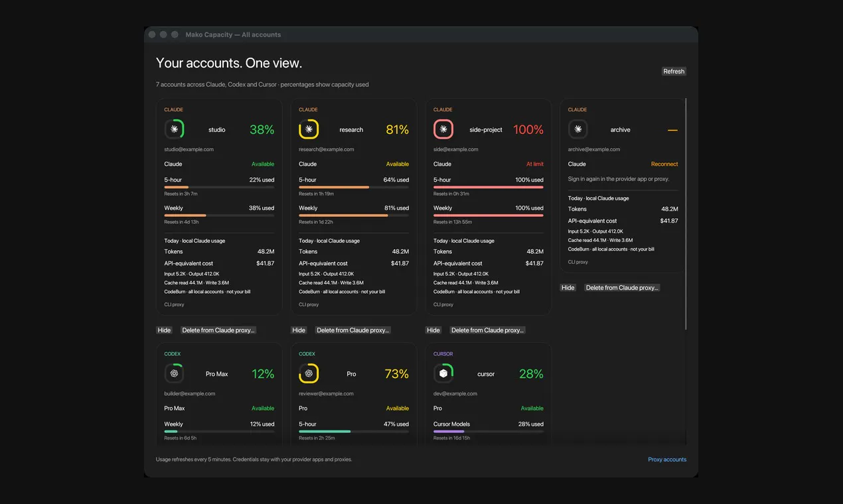
Task: Open the Proxy accounts link
Action: 667,460
